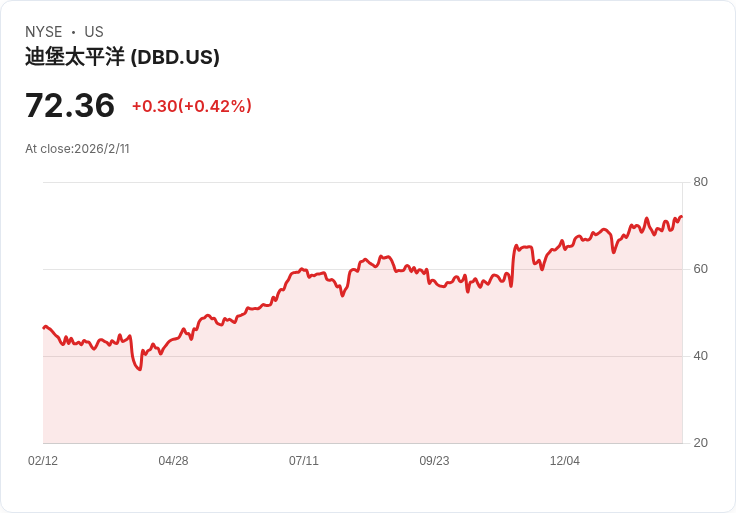The height and width of the screenshot is (513, 736).
Task: Click the current price 72.36
Action: pyautogui.click(x=70, y=105)
